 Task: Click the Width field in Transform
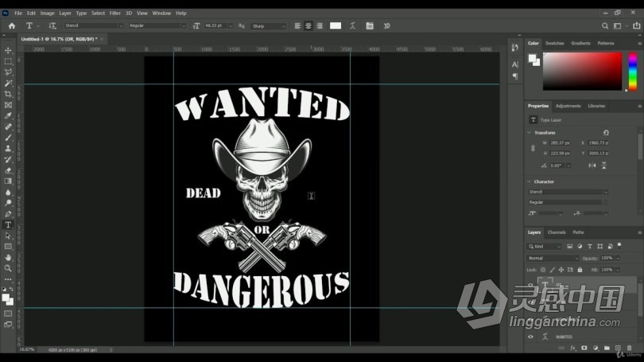tap(561, 143)
